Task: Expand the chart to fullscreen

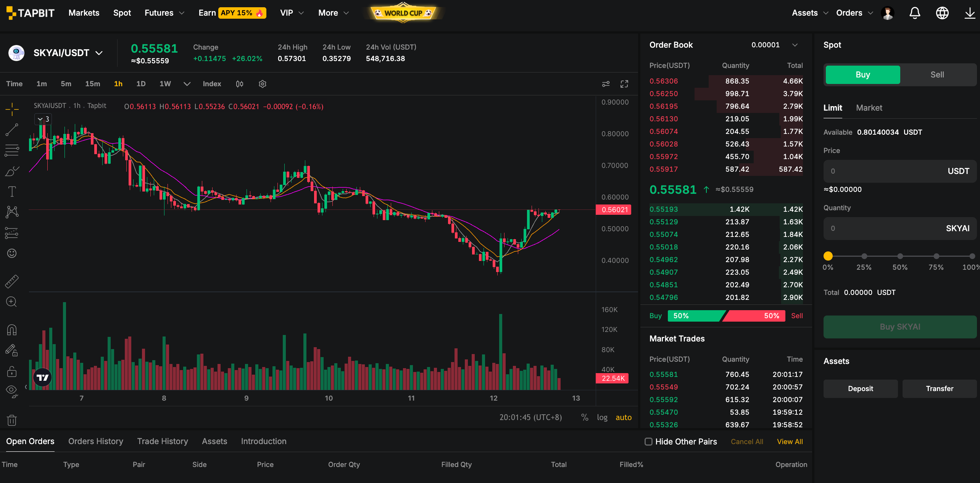Action: click(x=624, y=84)
